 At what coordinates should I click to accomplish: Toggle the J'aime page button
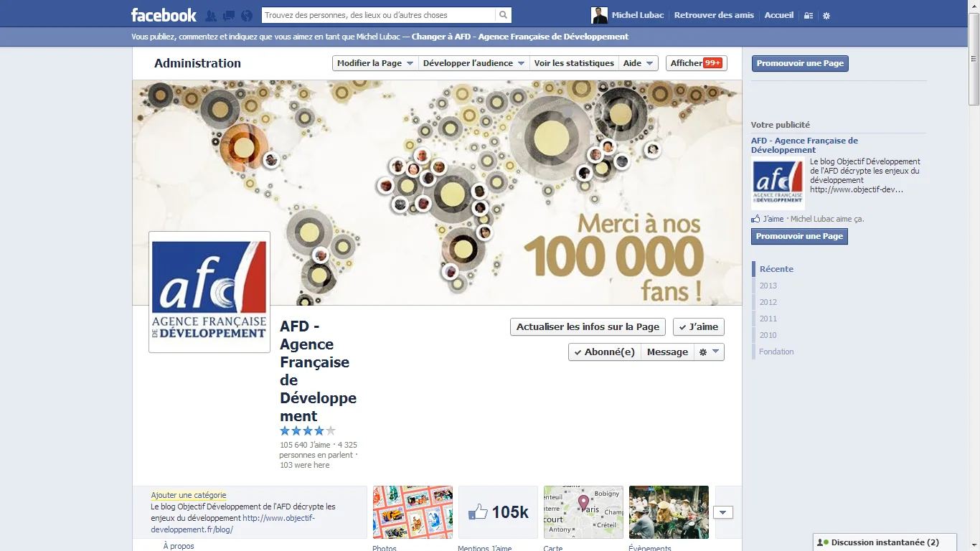(x=699, y=326)
